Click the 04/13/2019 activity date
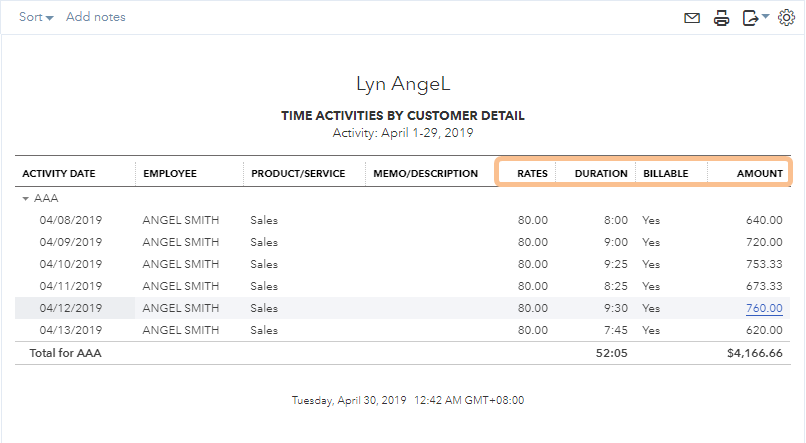This screenshot has height=443, width=806. tap(70, 330)
